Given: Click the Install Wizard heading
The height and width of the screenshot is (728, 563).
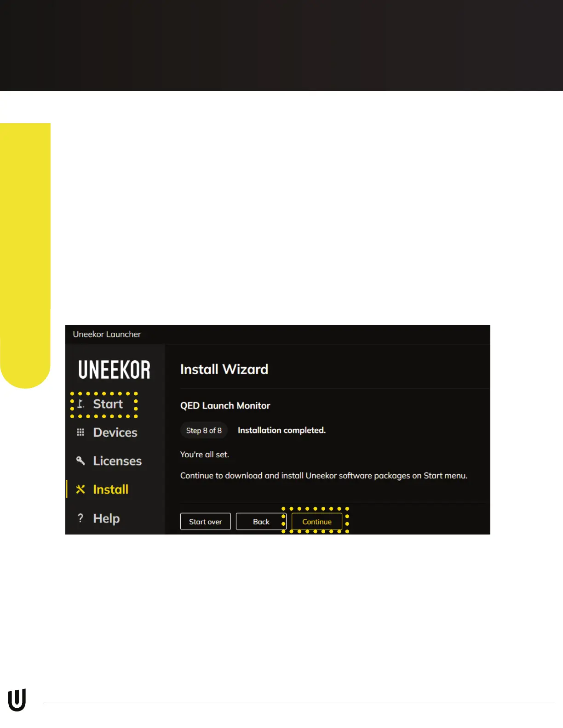Looking at the screenshot, I should 224,370.
